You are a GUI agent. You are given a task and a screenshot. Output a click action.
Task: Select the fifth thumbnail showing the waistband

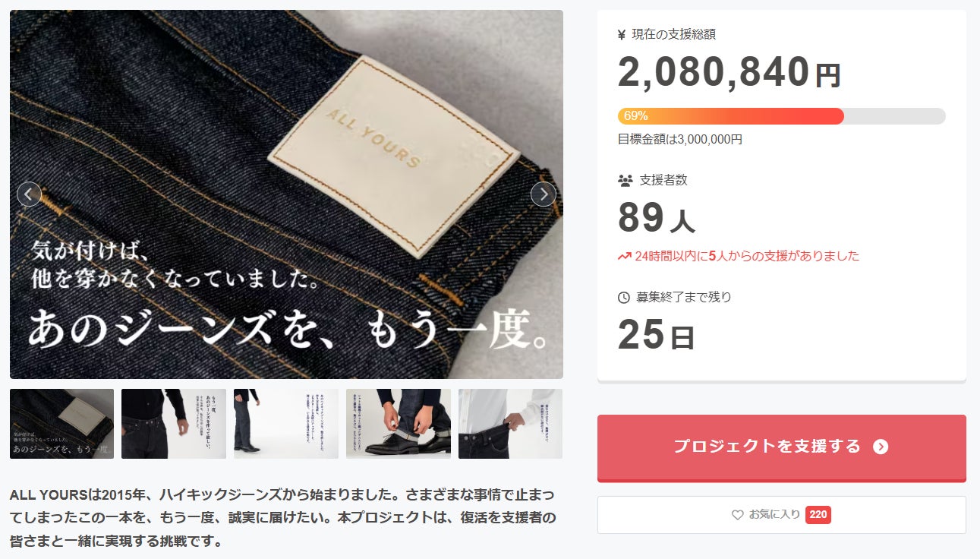pyautogui.click(x=510, y=424)
